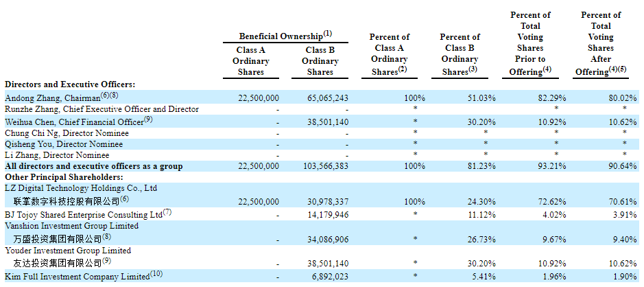Select the 14,179,946 Class B shares value
644x287 pixels.
[328, 215]
